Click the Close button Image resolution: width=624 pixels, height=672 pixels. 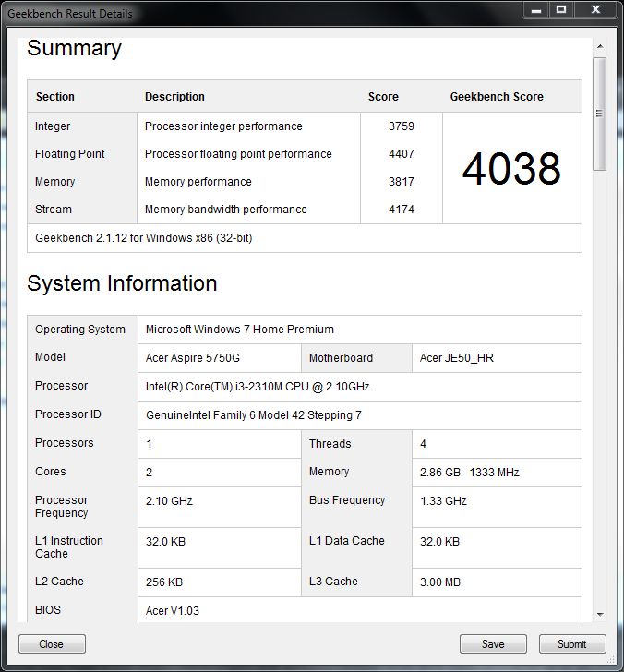tap(52, 643)
